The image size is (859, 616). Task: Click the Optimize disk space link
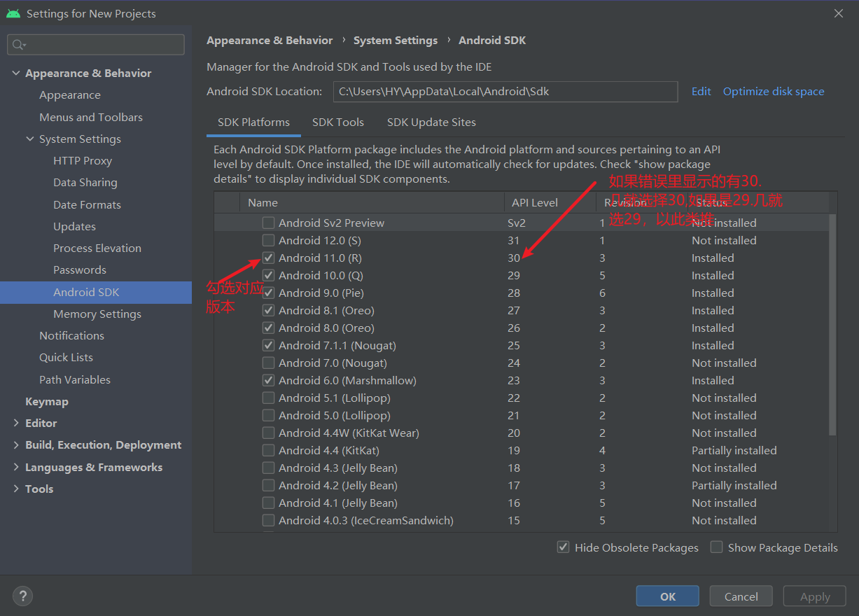774,91
